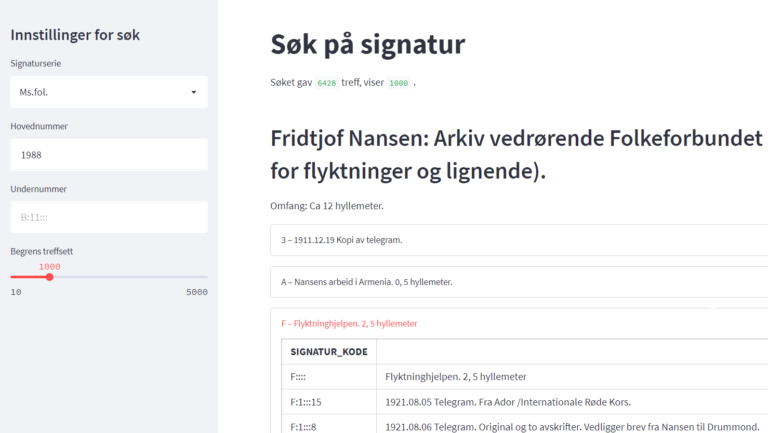Select the F:1:::8 signature code cell
Viewport: 768px width, 433px height.
tap(329, 427)
